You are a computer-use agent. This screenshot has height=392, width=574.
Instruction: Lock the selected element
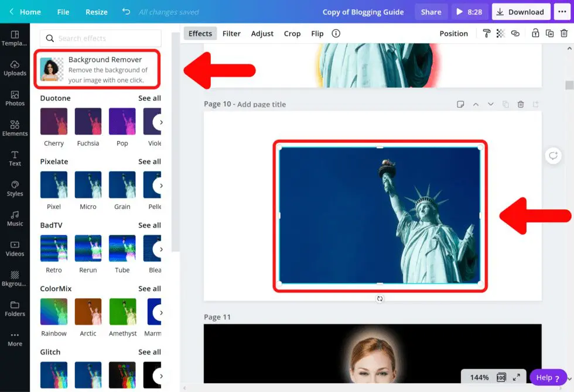tap(536, 33)
